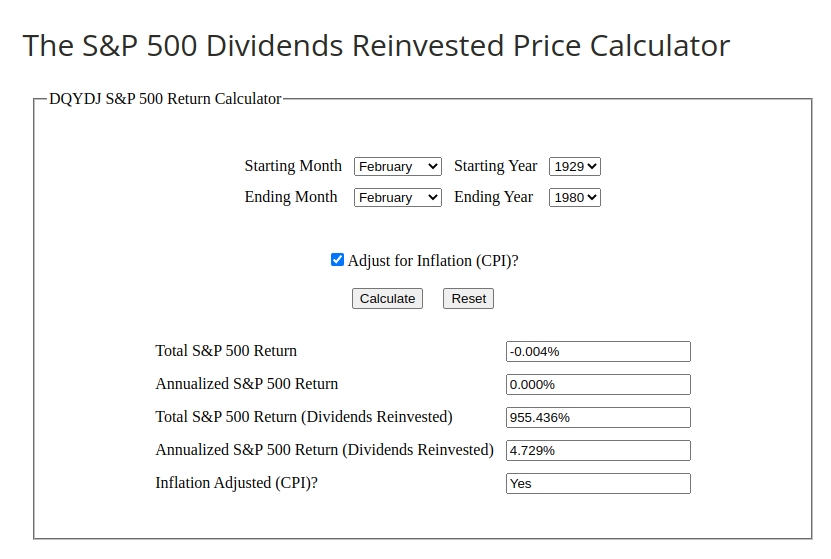This screenshot has height=559, width=831.
Task: Expand the Ending Year dropdown
Action: pos(574,198)
